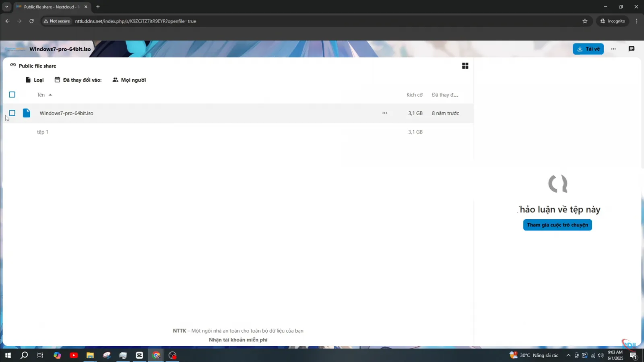Open the Windows notification center
The height and width of the screenshot is (362, 644).
[x=634, y=355]
